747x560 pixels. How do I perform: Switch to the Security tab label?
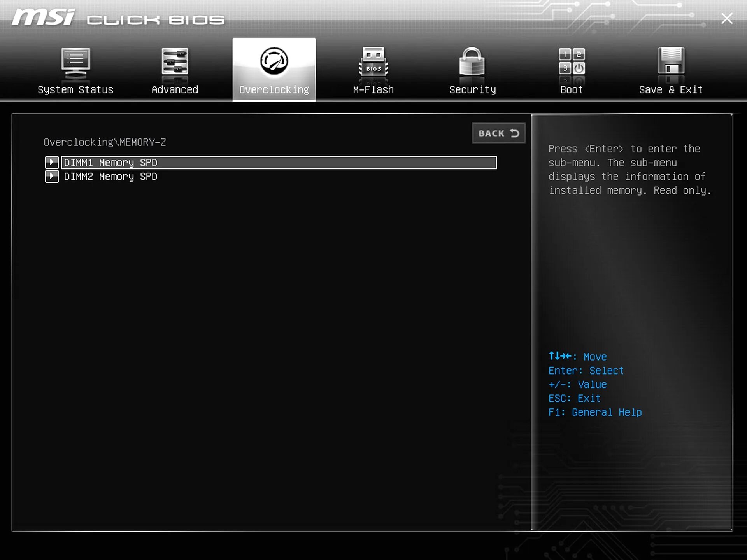pos(472,90)
